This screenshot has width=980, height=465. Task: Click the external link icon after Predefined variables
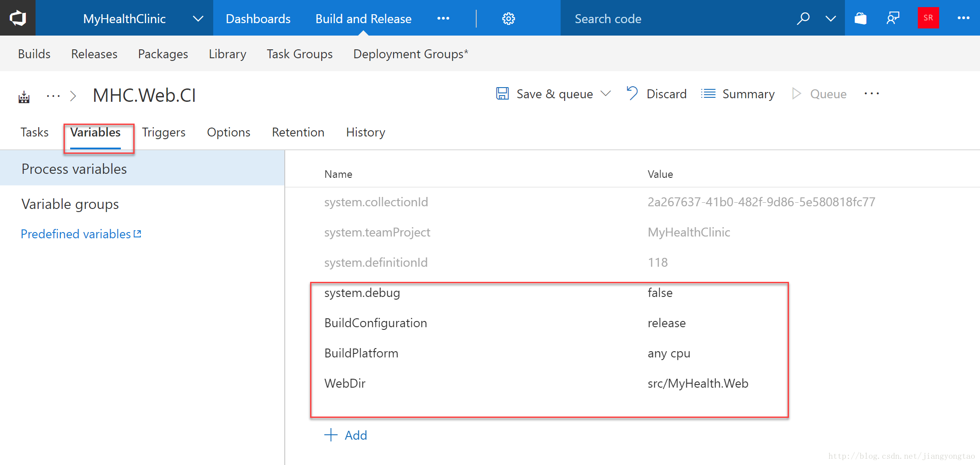point(137,233)
